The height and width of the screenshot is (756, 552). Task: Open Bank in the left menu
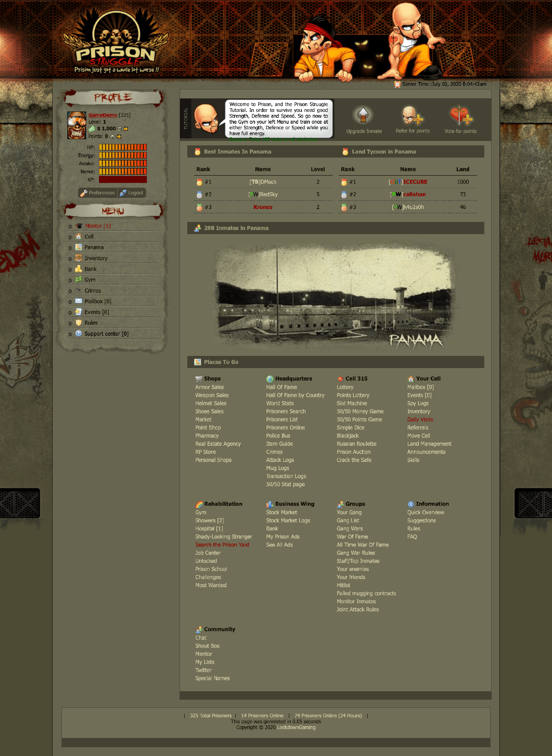point(91,269)
